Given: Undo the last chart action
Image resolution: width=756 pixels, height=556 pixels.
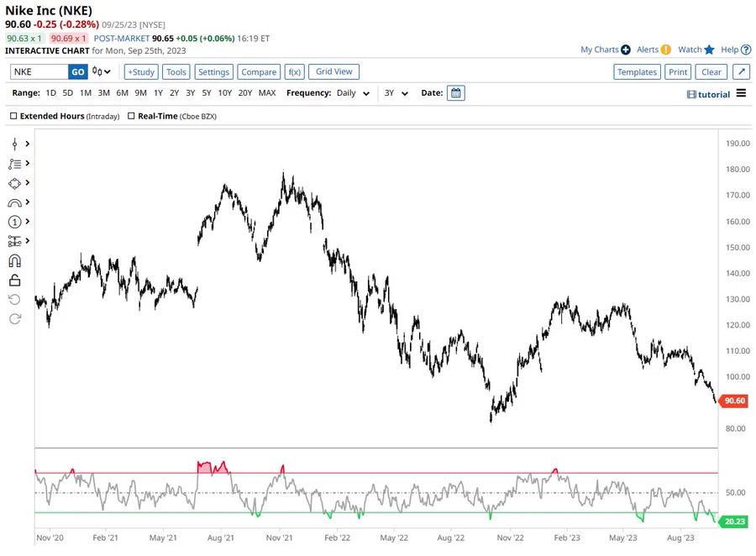Looking at the screenshot, I should (x=14, y=300).
